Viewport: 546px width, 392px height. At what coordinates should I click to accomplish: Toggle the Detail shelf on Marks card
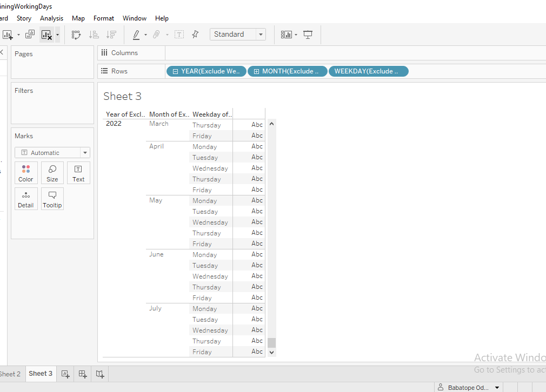click(x=25, y=199)
